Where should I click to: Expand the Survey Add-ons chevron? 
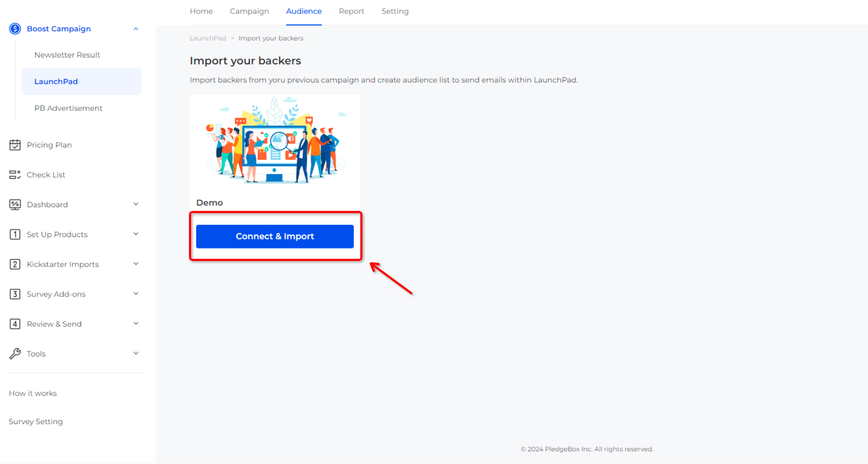click(x=136, y=293)
